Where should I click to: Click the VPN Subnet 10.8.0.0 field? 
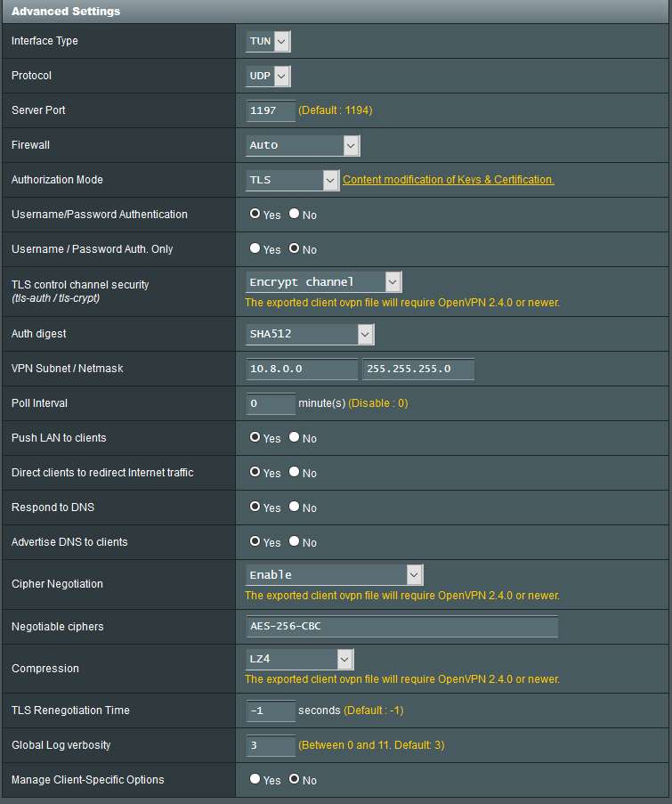302,369
